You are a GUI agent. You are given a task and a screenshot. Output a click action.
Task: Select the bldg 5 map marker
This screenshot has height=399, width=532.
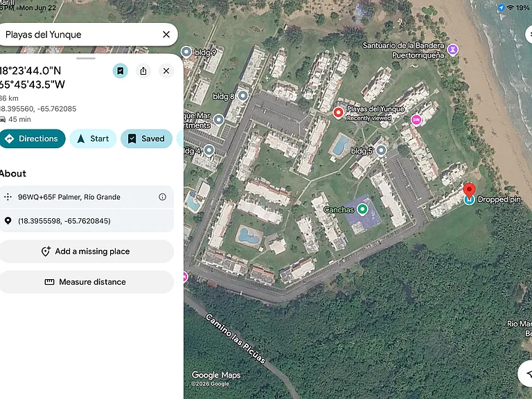(x=381, y=150)
